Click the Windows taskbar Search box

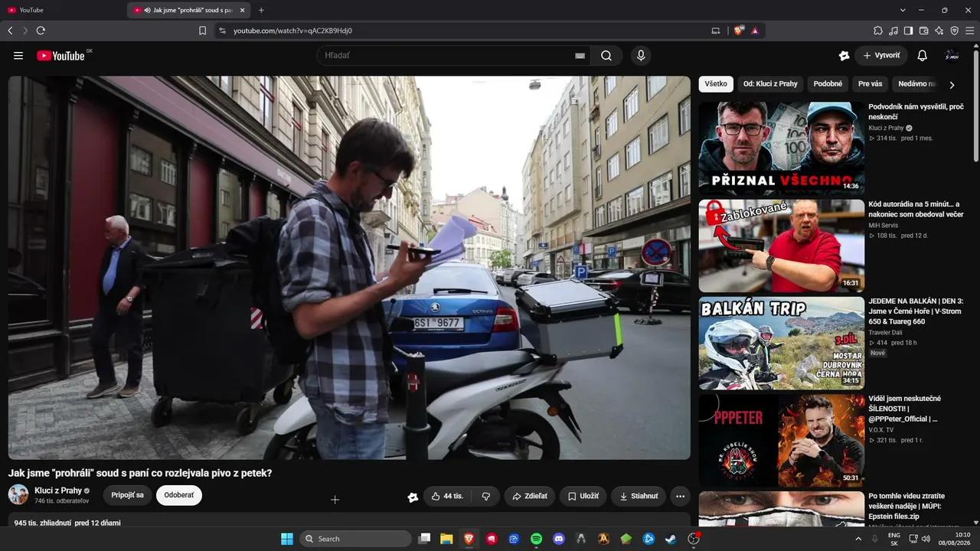click(355, 539)
